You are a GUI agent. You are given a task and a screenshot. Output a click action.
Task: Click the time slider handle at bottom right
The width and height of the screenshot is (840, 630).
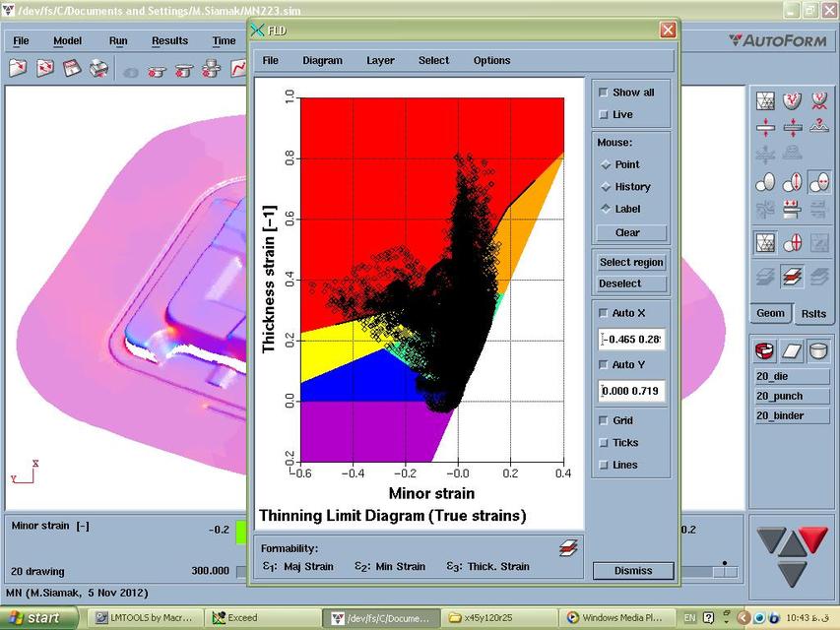[x=725, y=570]
